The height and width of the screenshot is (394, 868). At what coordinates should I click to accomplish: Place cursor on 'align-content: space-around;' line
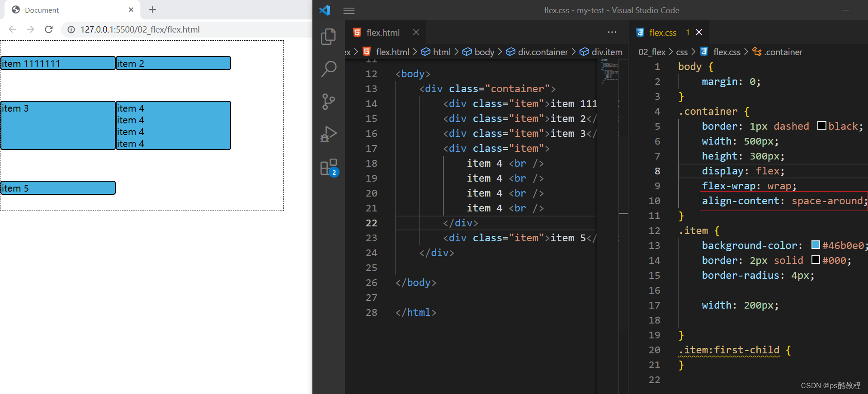(785, 201)
